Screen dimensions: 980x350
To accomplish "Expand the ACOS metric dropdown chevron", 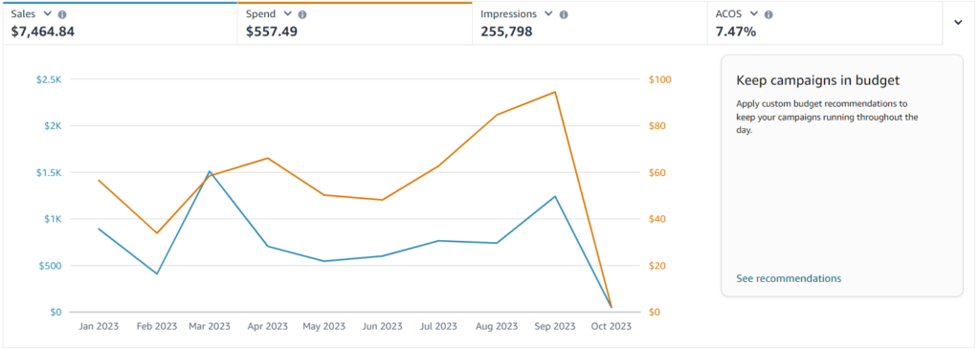I will [754, 13].
